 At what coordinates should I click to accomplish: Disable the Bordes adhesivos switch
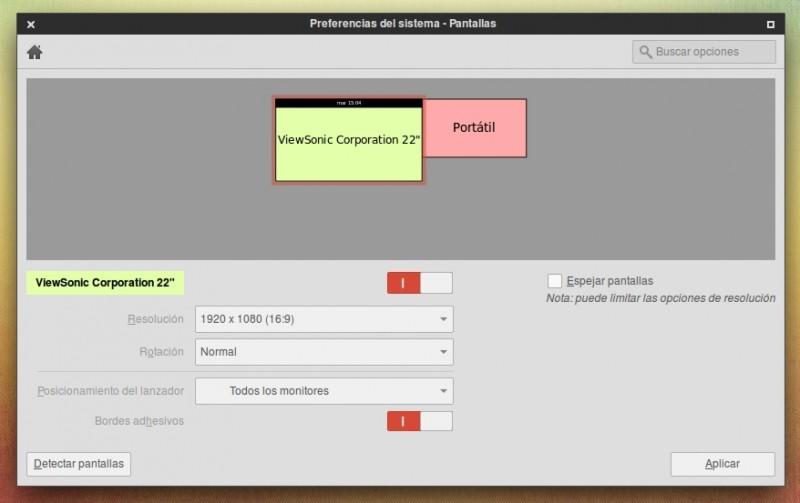[419, 421]
